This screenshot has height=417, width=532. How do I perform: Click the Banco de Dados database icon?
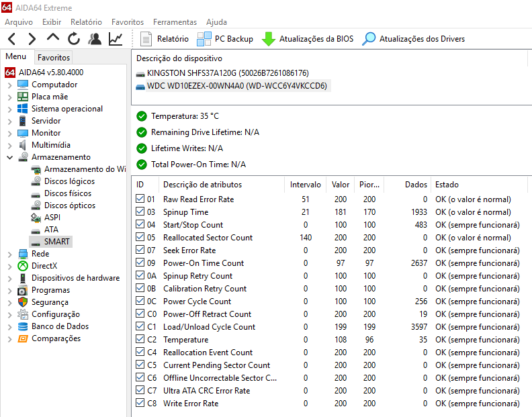(x=23, y=326)
